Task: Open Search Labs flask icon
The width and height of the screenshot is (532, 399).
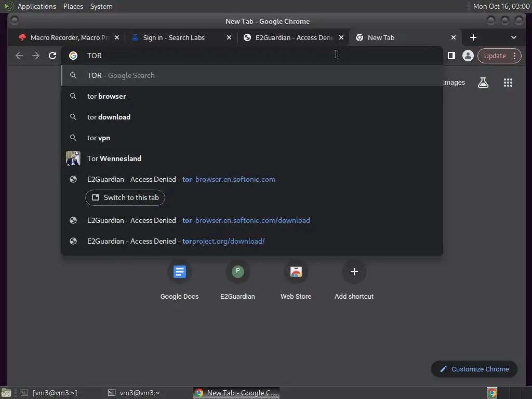Action: click(483, 83)
